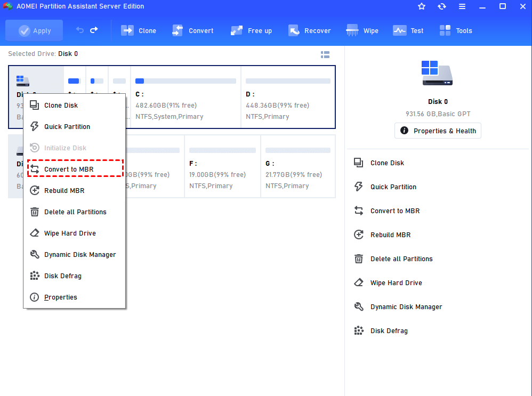Screen dimensions: 532x396
Task: Click Delete all Partitions in right panel
Action: 393,259
